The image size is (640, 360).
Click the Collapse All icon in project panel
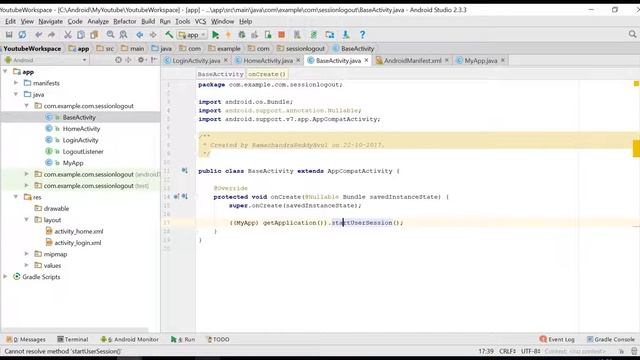[128, 60]
